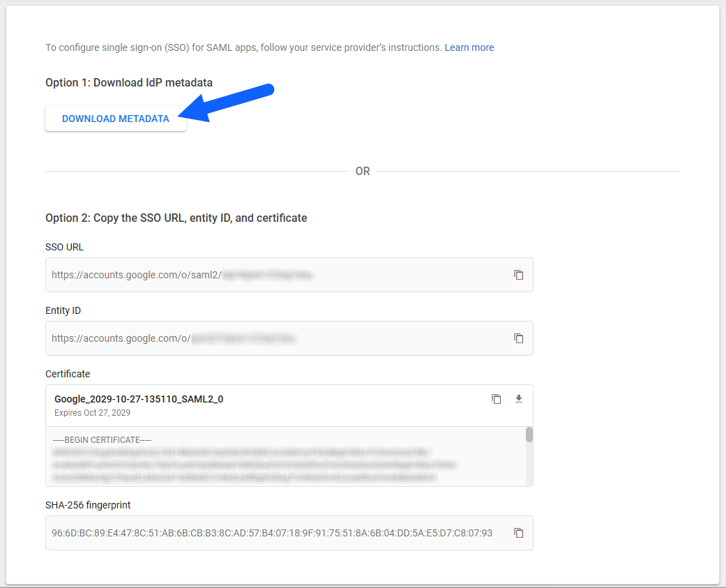This screenshot has height=588, width=726.
Task: Select the SHA-256 fingerprint text field
Action: (272, 533)
